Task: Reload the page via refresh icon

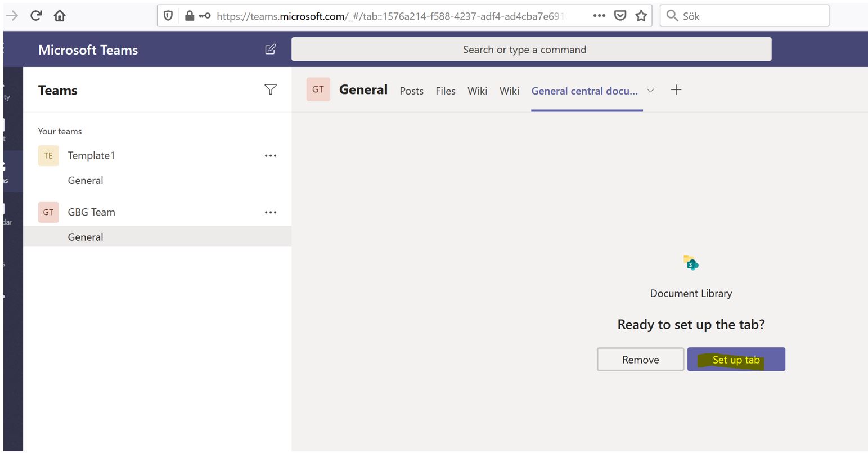Action: 35,15
